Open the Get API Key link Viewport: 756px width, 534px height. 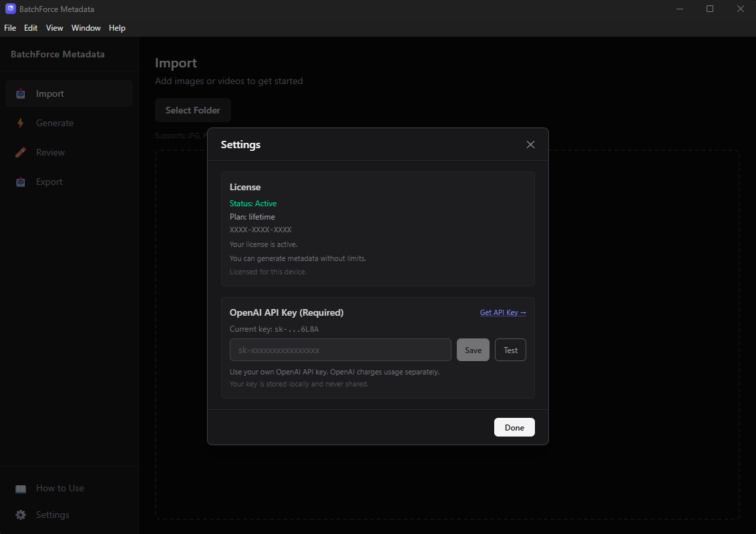click(503, 312)
